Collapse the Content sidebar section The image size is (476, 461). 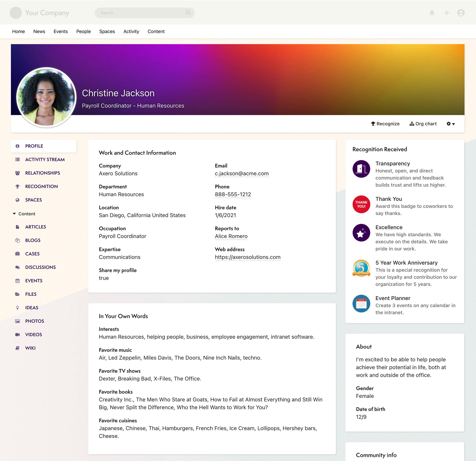14,214
